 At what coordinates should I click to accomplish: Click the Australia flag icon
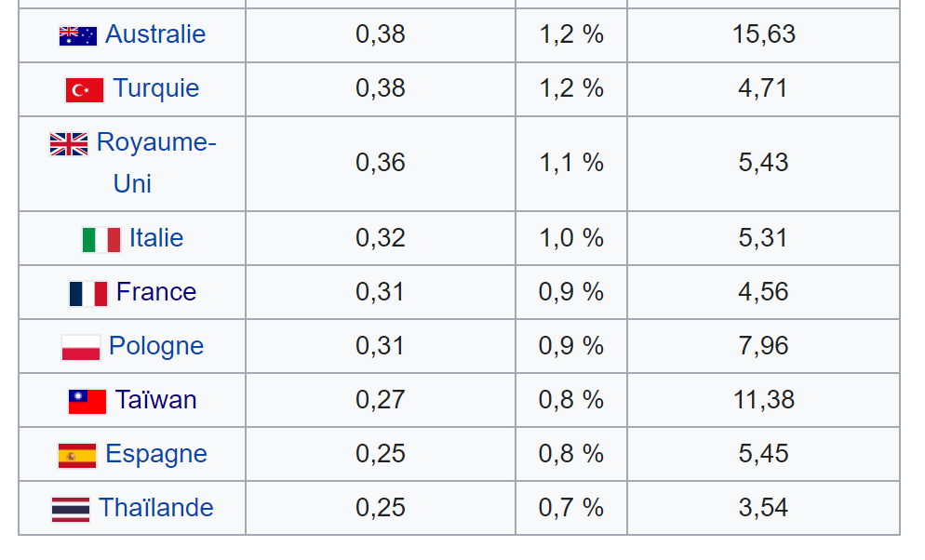click(x=78, y=35)
